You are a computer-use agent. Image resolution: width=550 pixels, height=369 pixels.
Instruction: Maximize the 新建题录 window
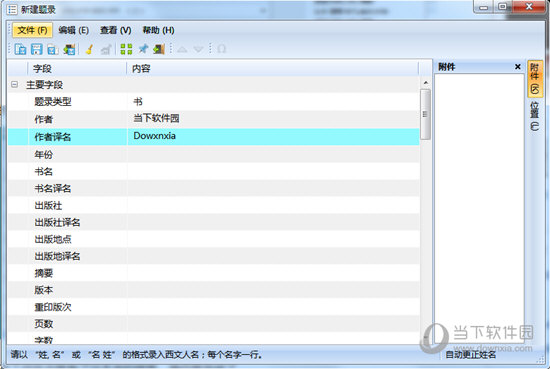point(503,7)
